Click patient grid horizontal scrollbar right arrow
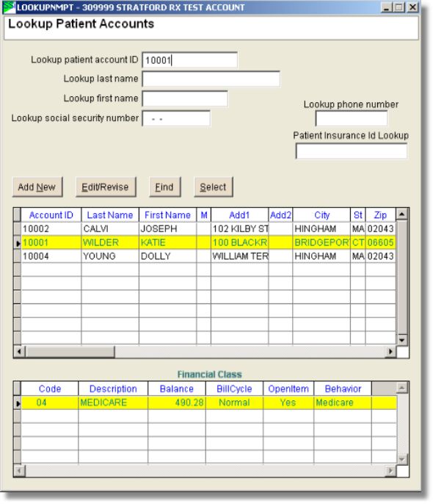The height and width of the screenshot is (504, 433). pyautogui.click(x=390, y=351)
